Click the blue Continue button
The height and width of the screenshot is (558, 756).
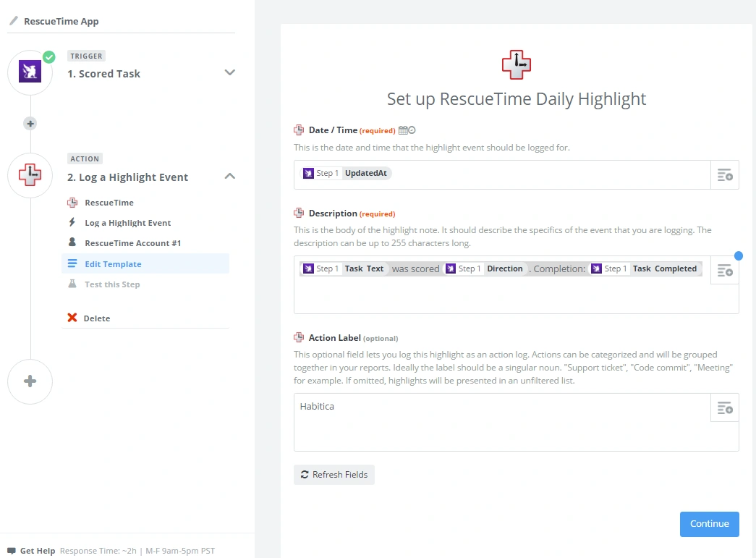tap(709, 524)
